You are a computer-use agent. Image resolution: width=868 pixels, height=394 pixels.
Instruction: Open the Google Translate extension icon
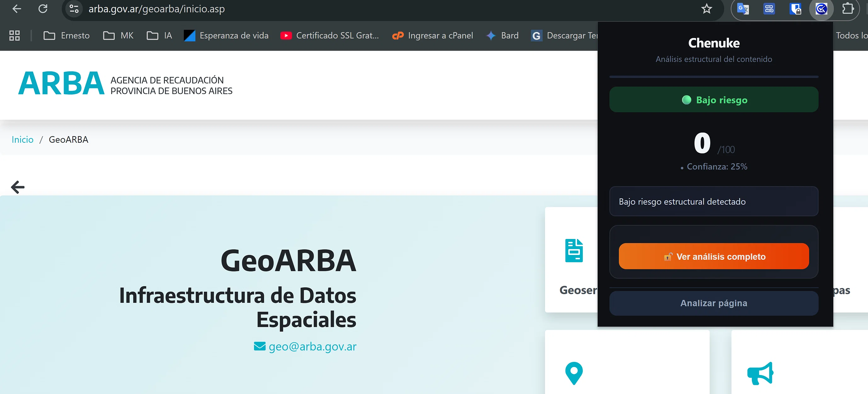click(x=743, y=9)
